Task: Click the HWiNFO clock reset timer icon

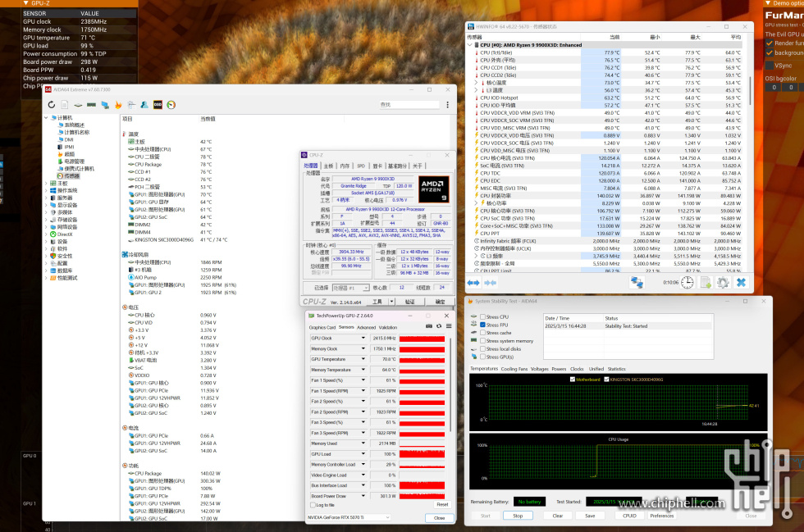Action: (688, 283)
